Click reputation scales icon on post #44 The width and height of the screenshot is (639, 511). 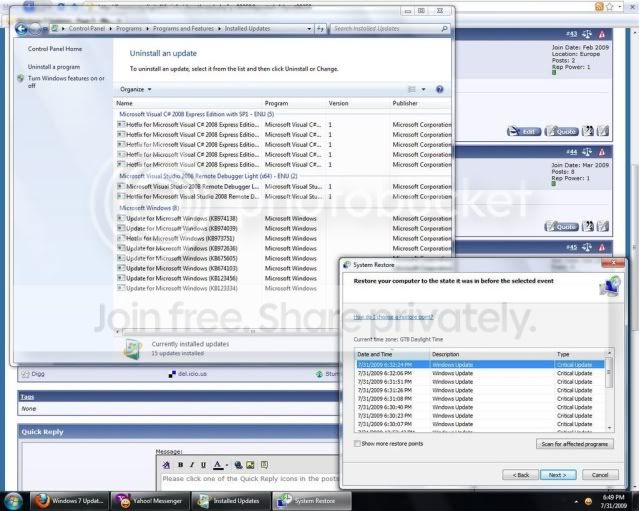pos(587,152)
